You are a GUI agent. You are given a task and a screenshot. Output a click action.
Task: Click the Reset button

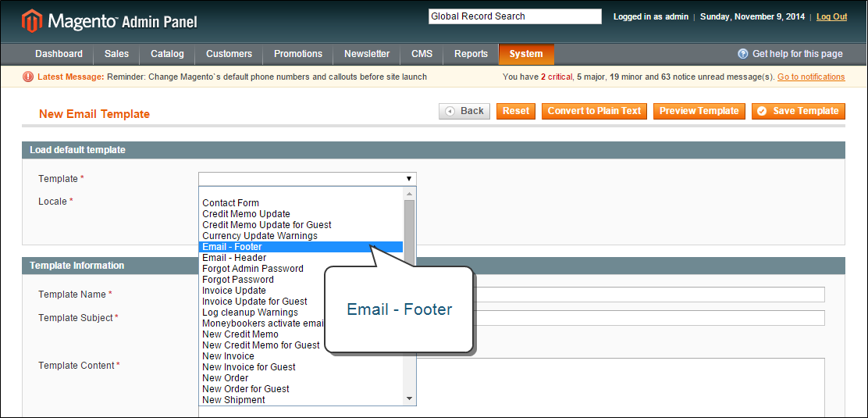click(x=516, y=111)
